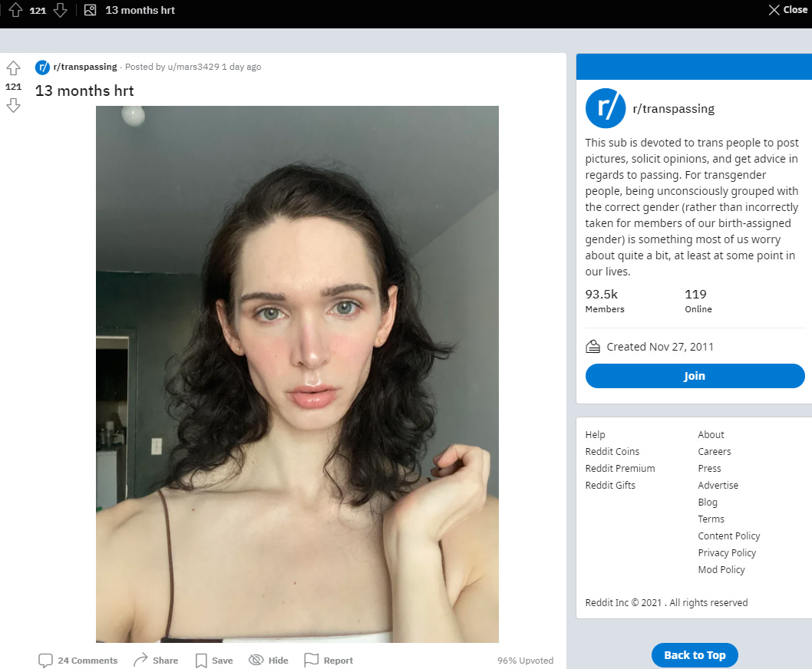Viewport: 812px width, 669px height.
Task: Open the posted photo thumbnail
Action: [297, 374]
